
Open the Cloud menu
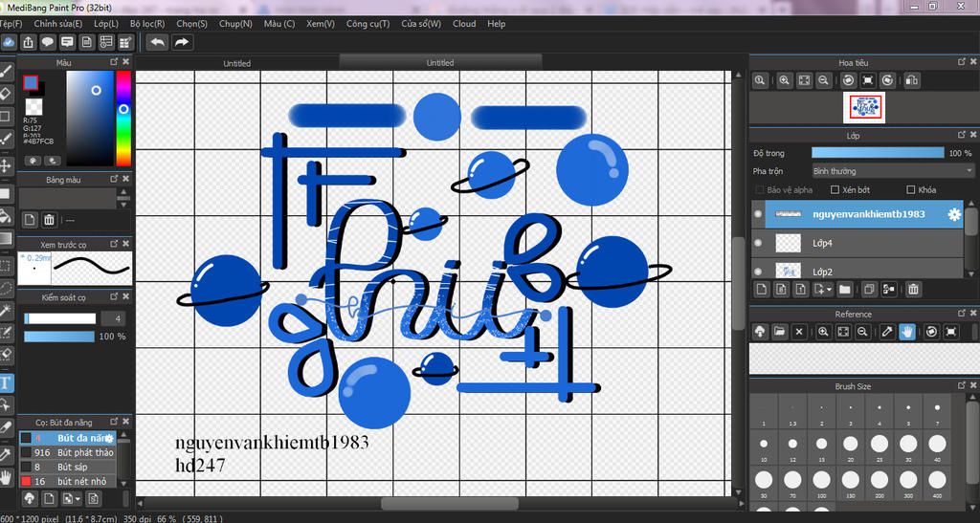pyautogui.click(x=464, y=24)
